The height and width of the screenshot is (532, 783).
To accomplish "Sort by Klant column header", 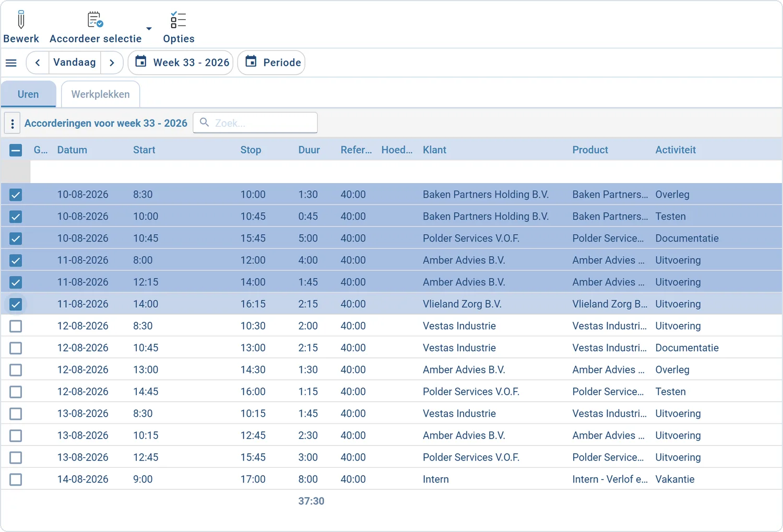I will coord(434,150).
